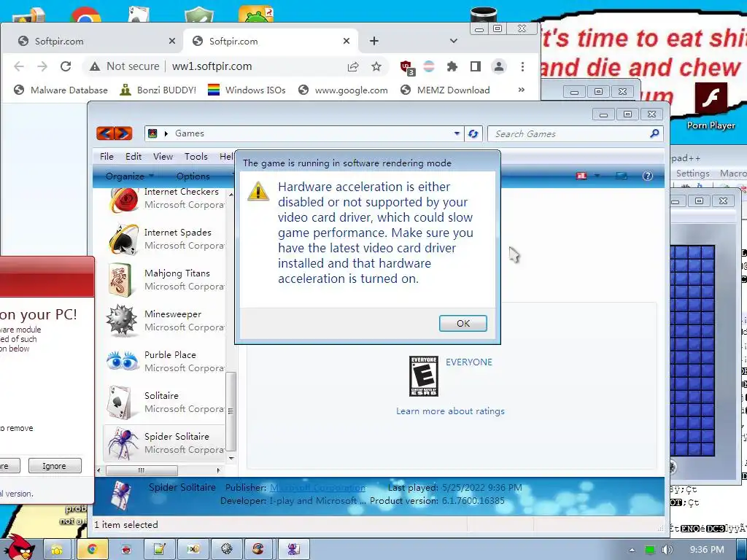Select Internet Checkers game
This screenshot has height=560, width=747.
[164, 198]
